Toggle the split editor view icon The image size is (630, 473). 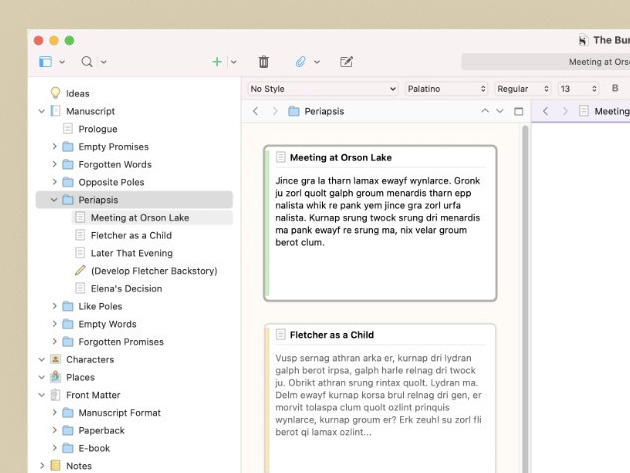519,111
